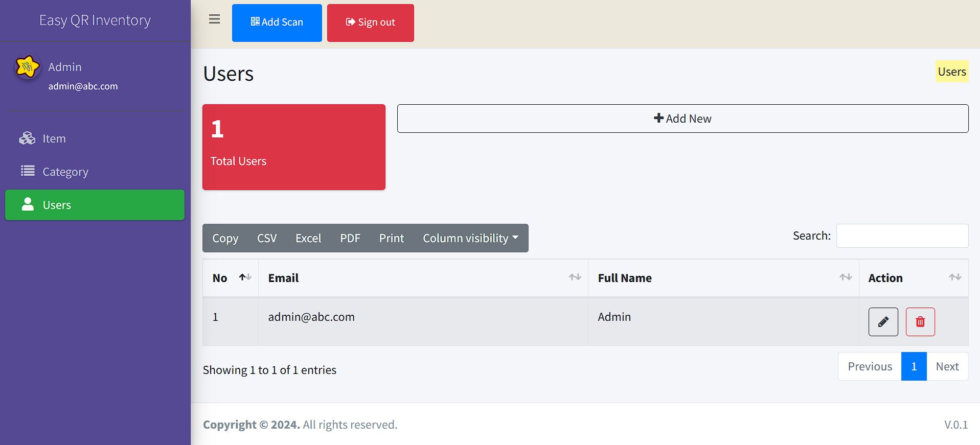Export the table as CSV
The image size is (980, 445).
point(266,238)
